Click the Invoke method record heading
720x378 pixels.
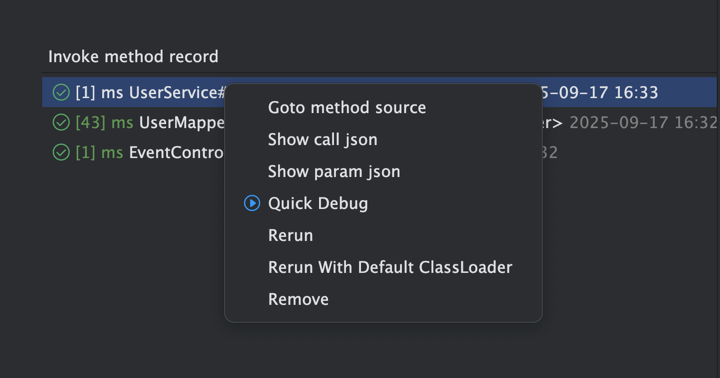[133, 56]
